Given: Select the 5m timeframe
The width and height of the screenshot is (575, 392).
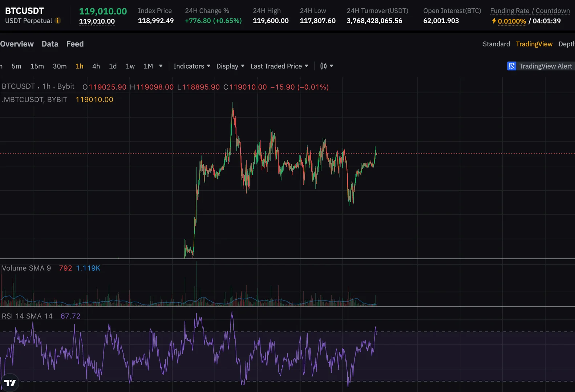Looking at the screenshot, I should point(16,66).
